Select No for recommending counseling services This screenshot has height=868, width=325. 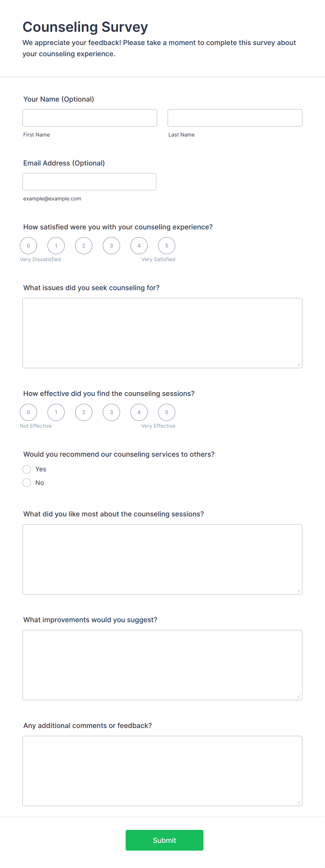click(x=27, y=483)
